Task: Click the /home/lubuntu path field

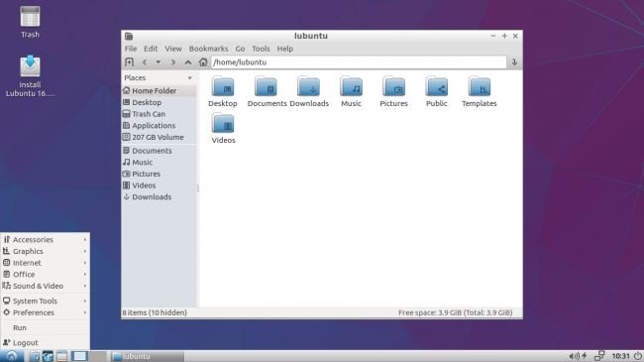Action: coord(359,62)
